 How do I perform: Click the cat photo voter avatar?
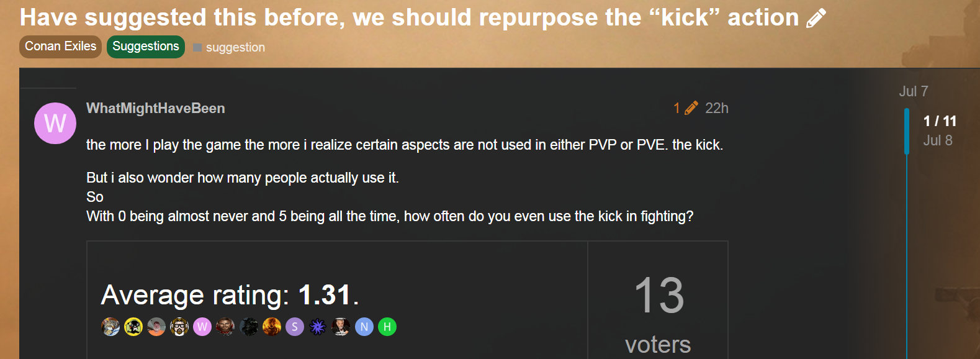(x=110, y=327)
